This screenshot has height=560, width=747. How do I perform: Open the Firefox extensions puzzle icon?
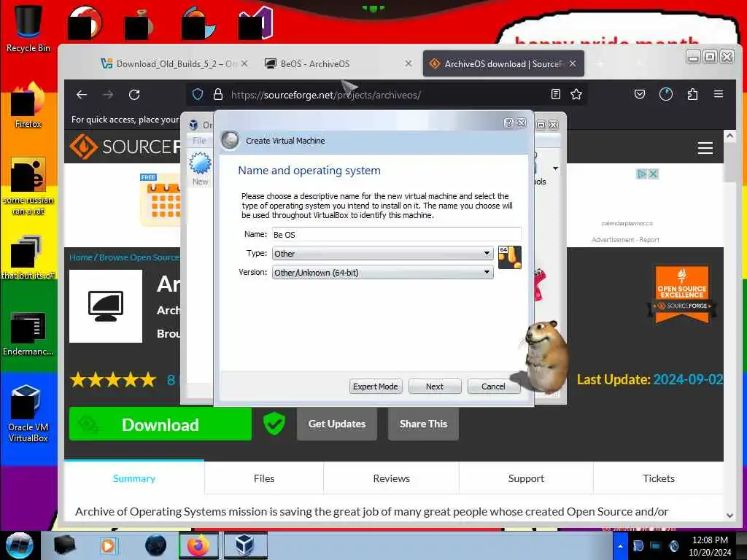click(693, 94)
